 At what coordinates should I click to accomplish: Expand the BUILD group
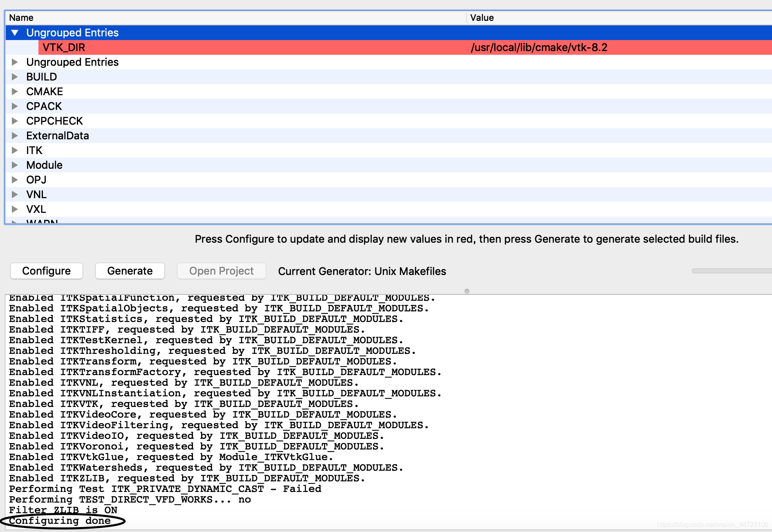(15, 77)
